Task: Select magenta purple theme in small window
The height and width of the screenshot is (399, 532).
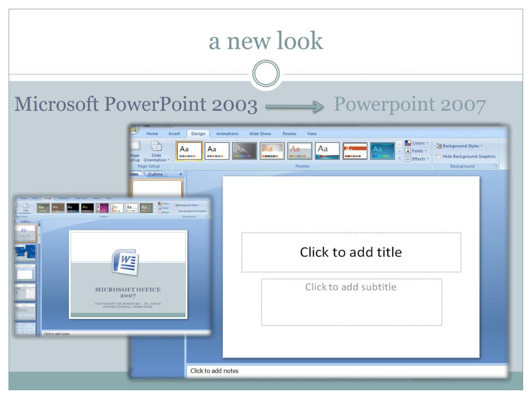Action: pos(102,208)
